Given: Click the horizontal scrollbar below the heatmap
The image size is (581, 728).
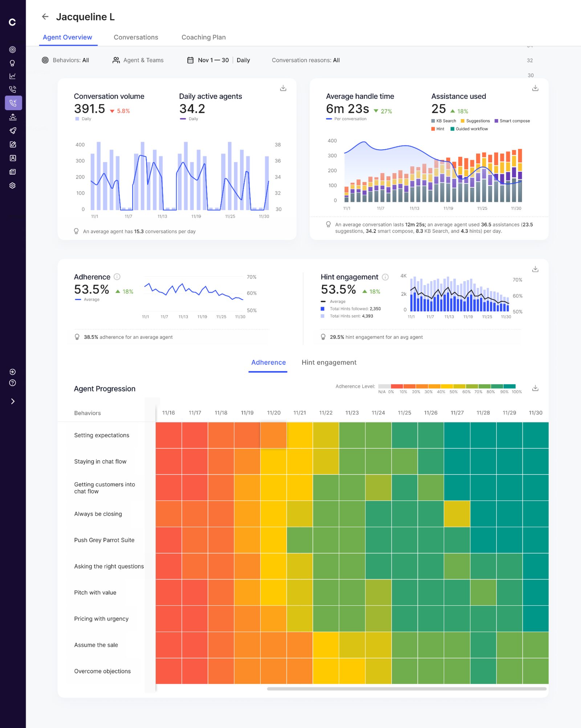Looking at the screenshot, I should [407, 689].
